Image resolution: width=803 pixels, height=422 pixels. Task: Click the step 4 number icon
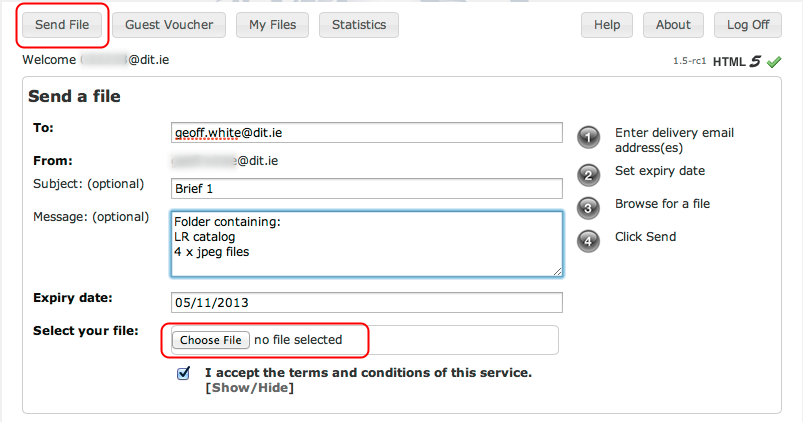point(589,241)
